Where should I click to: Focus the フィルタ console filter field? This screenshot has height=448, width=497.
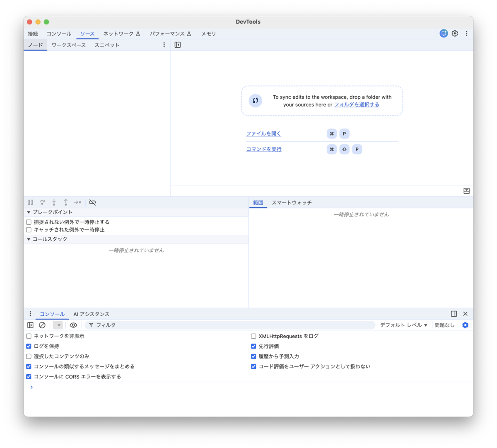click(x=230, y=325)
